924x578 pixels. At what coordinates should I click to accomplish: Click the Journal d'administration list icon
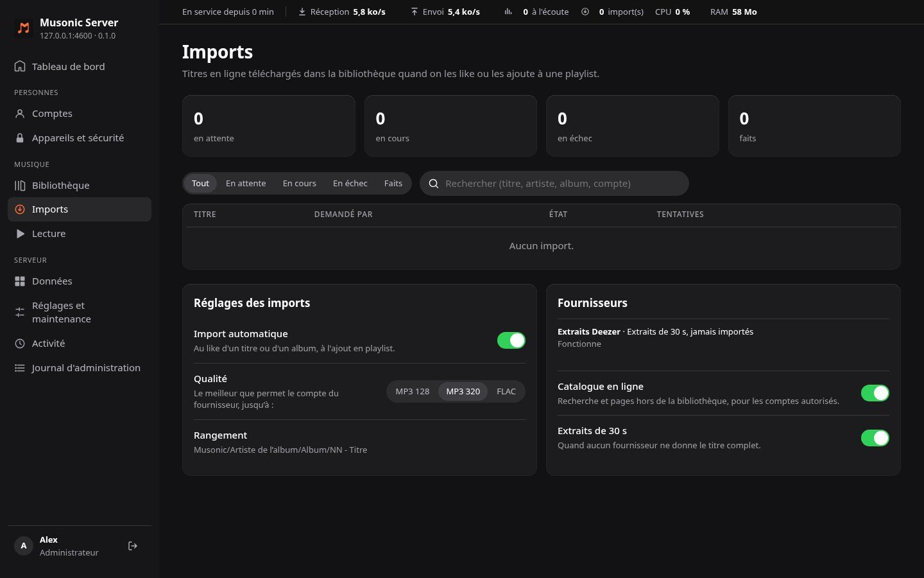pos(20,368)
